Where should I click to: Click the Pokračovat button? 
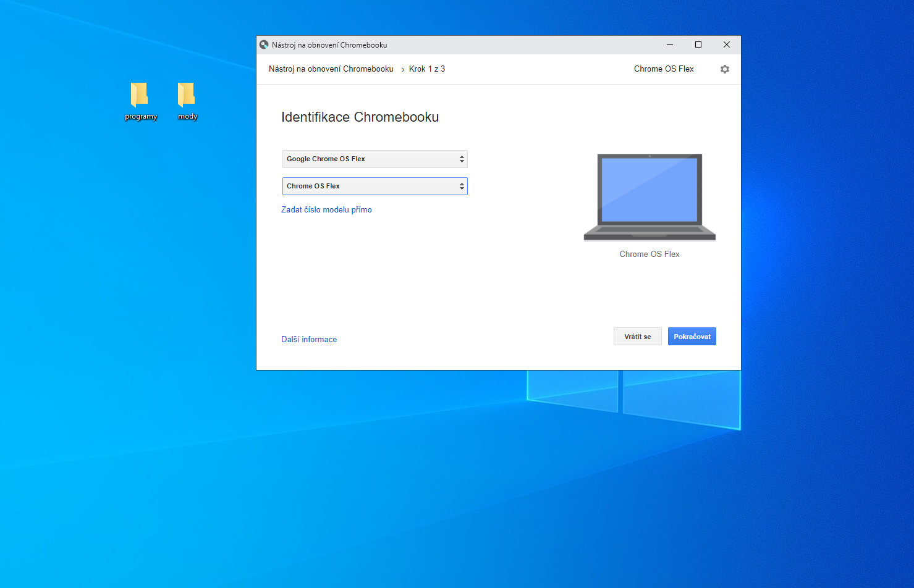(x=692, y=337)
